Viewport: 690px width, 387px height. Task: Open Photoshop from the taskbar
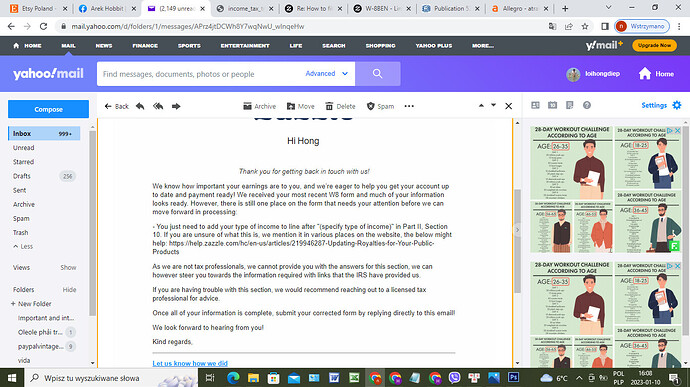click(513, 378)
